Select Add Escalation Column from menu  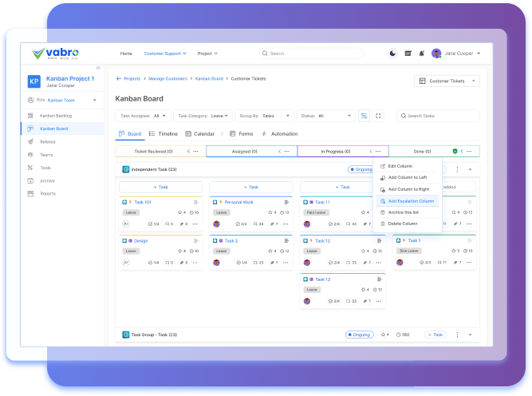[x=411, y=201]
